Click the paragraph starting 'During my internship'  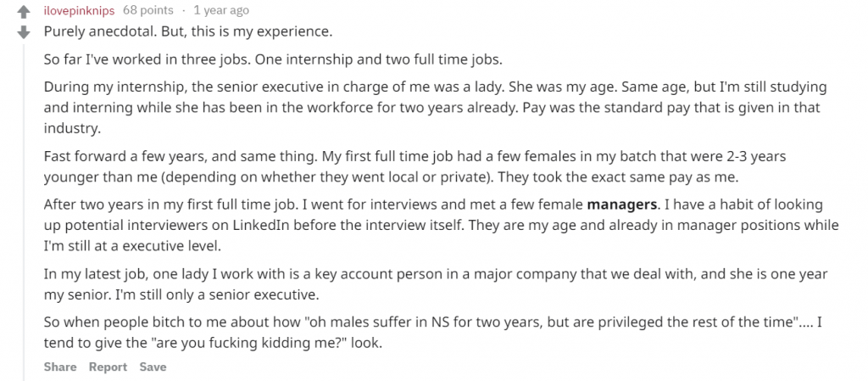[435, 108]
